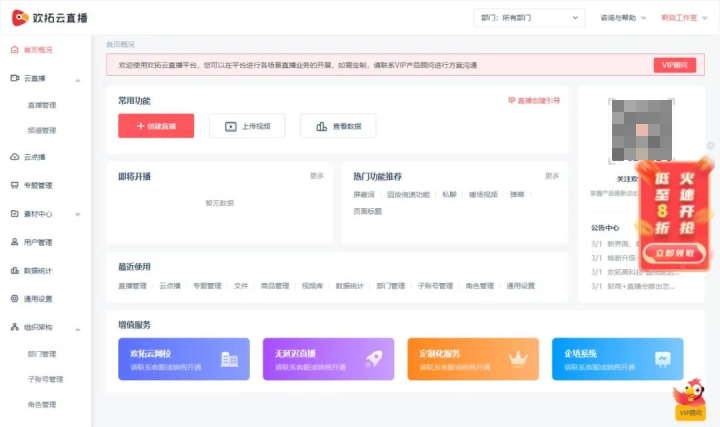Open the 咨询与帮助 dropdown menu
The height and width of the screenshot is (427, 720).
click(623, 18)
